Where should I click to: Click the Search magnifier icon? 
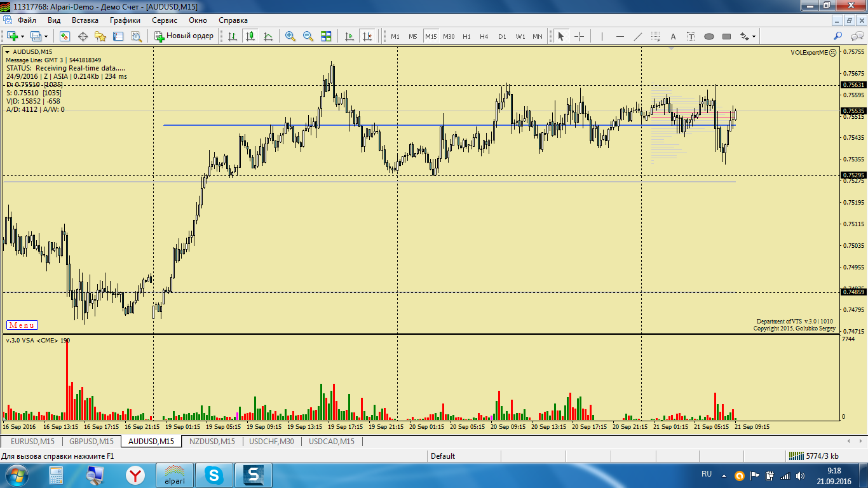pyautogui.click(x=838, y=36)
